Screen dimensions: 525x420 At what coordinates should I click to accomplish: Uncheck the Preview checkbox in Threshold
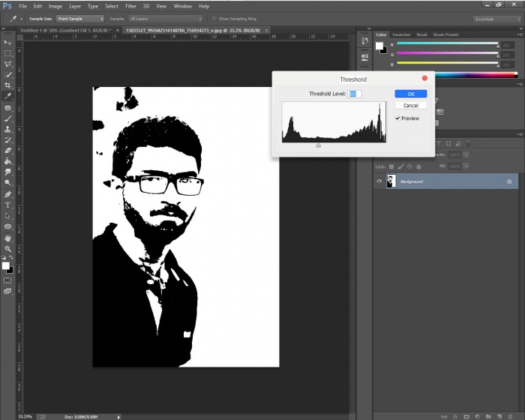tap(397, 118)
